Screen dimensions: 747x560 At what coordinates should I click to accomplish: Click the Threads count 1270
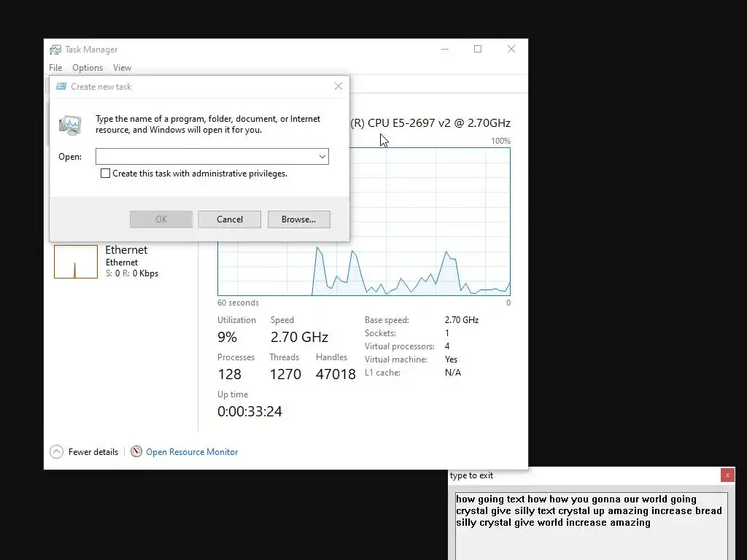[x=285, y=374]
